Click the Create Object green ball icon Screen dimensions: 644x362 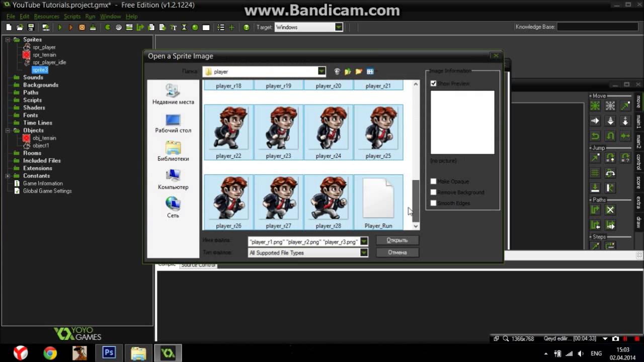pyautogui.click(x=195, y=28)
